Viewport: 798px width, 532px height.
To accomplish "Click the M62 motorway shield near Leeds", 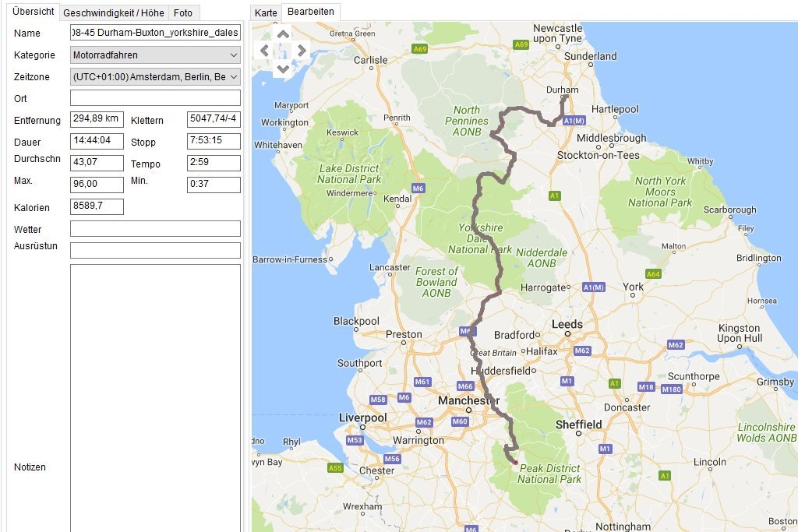I will click(581, 351).
